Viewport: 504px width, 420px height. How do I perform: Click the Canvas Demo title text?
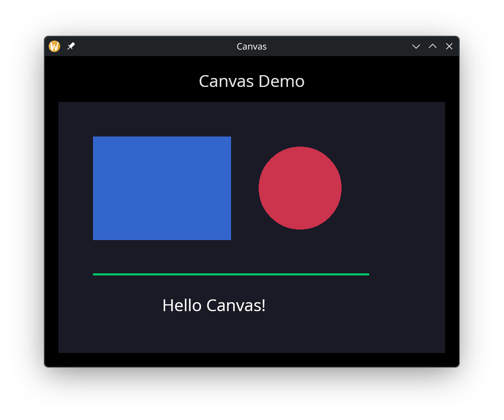point(251,81)
